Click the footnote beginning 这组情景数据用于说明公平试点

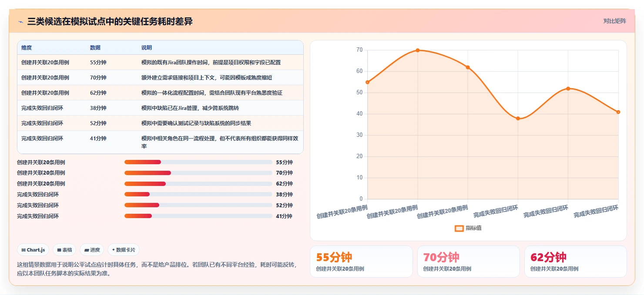click(x=158, y=269)
